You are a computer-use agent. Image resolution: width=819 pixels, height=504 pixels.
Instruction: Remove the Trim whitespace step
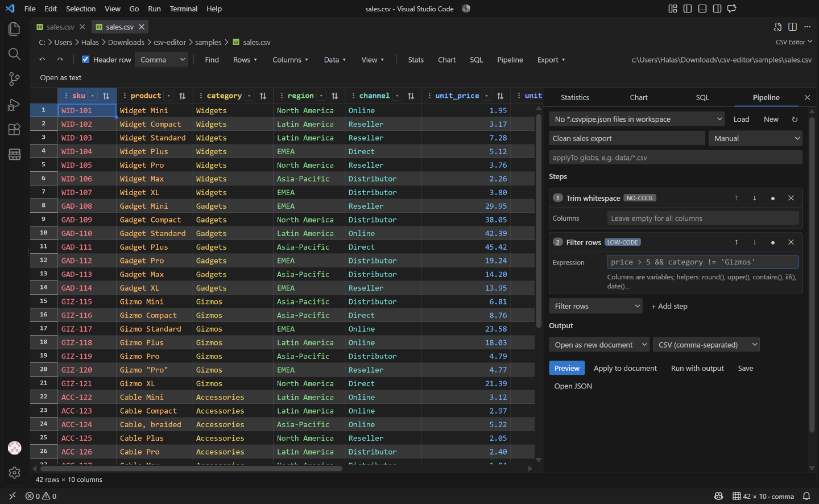click(x=791, y=198)
